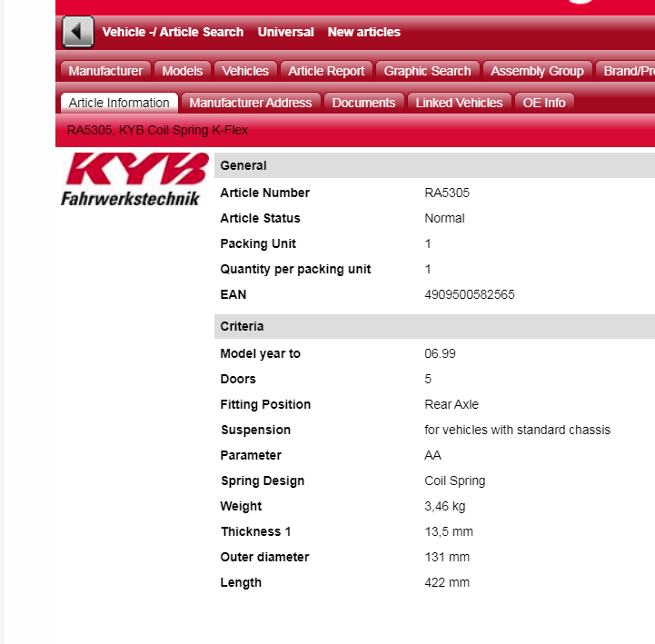Switch to the Models tab

[183, 71]
